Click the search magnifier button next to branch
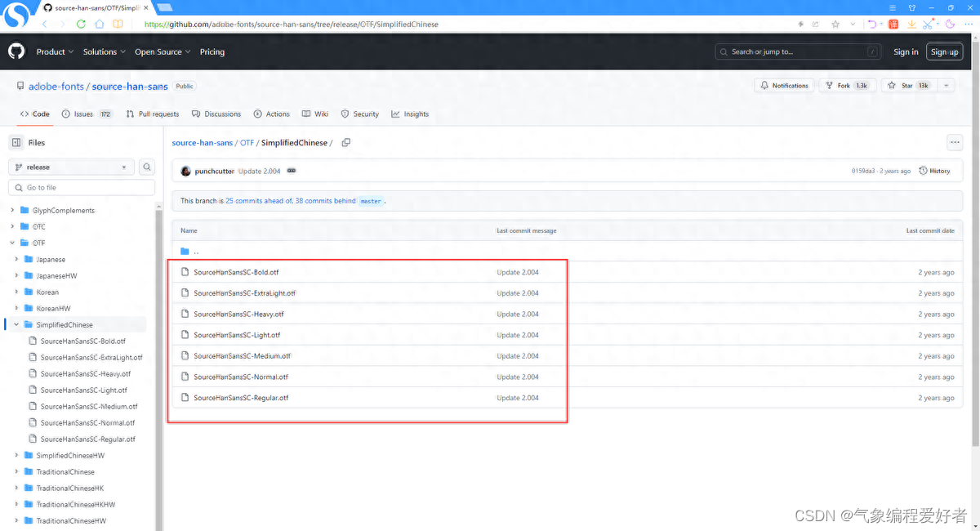The height and width of the screenshot is (531, 980). [147, 167]
